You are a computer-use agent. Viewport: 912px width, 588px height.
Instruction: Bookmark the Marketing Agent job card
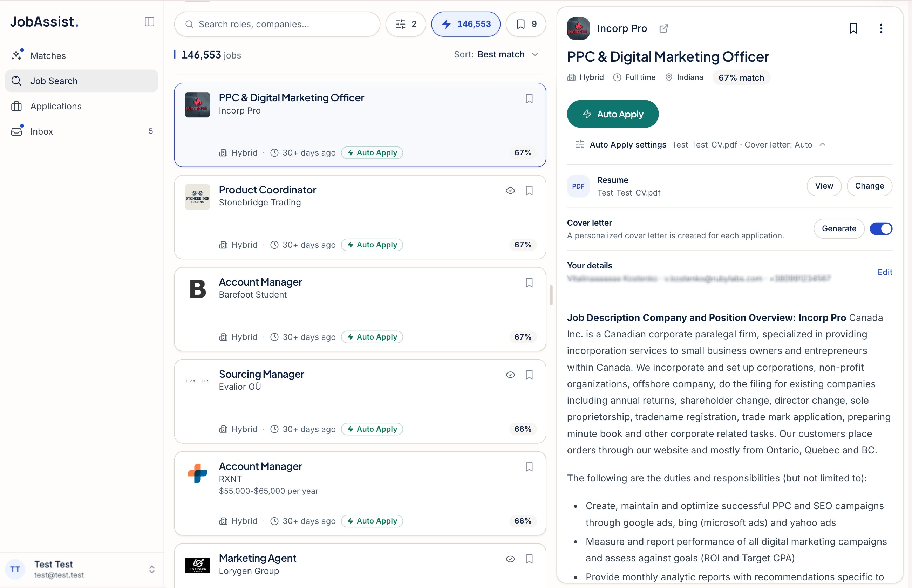tap(529, 559)
